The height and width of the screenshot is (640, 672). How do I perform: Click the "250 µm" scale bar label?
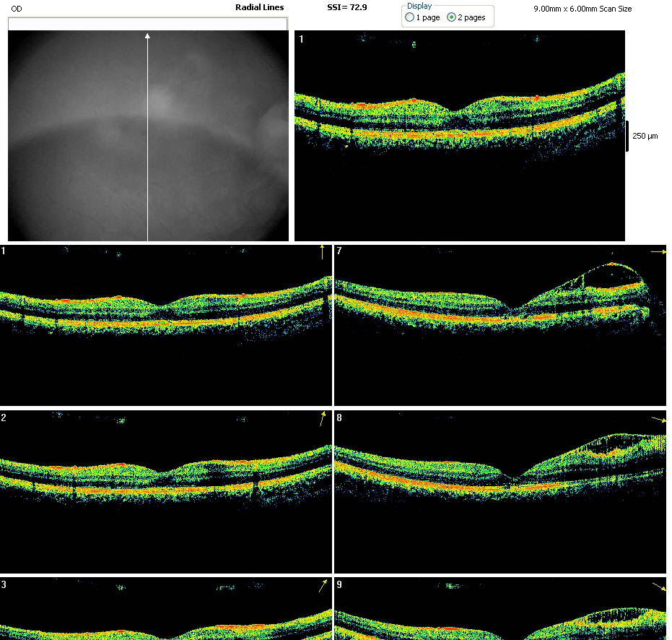pyautogui.click(x=645, y=136)
